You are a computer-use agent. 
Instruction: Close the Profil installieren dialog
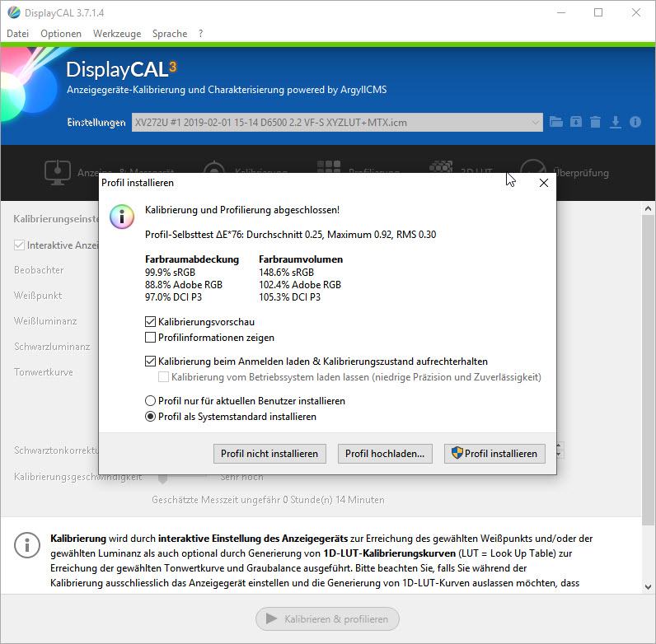(x=543, y=183)
